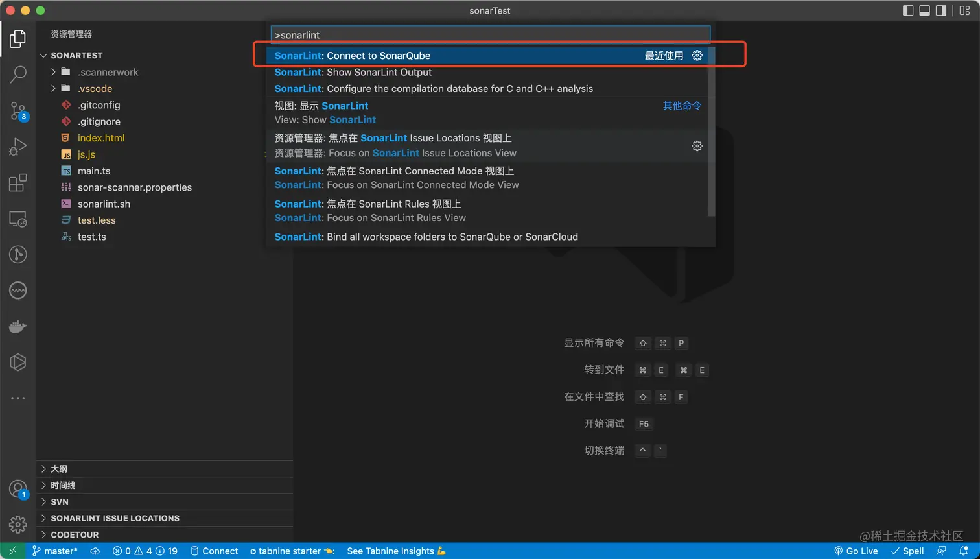This screenshot has height=559, width=980.
Task: Click remote window icon in status bar
Action: (x=12, y=551)
